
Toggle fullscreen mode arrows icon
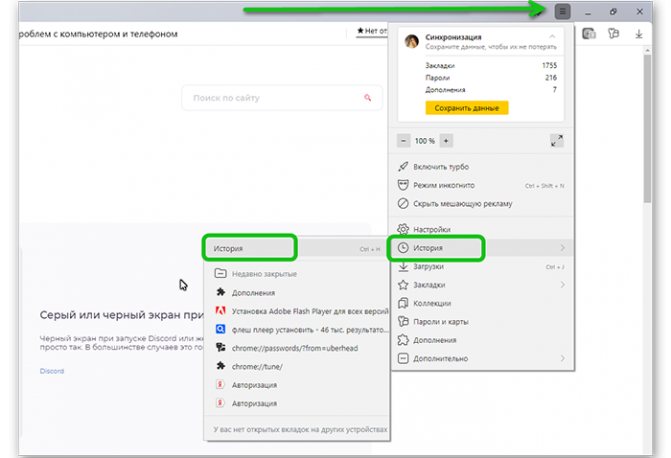point(557,140)
